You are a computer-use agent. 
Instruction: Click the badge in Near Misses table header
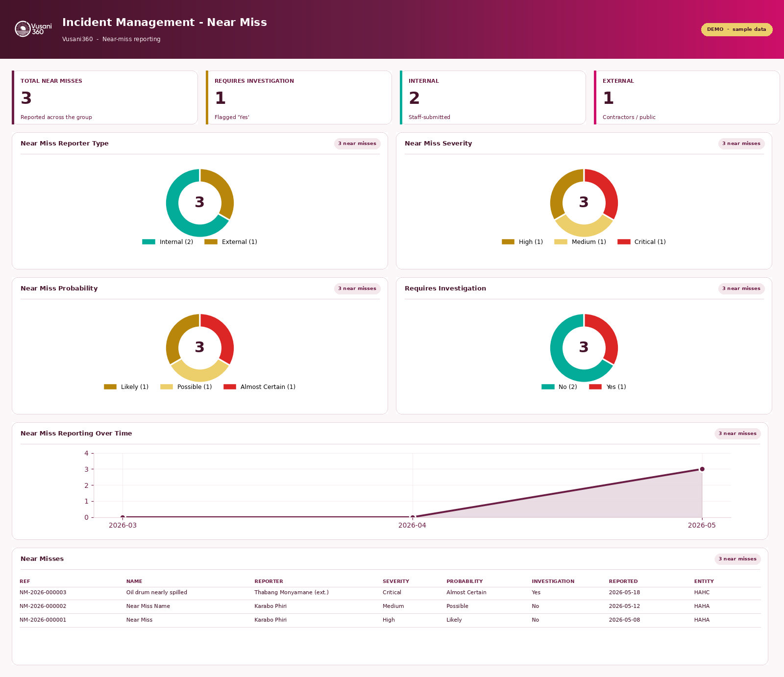(737, 559)
